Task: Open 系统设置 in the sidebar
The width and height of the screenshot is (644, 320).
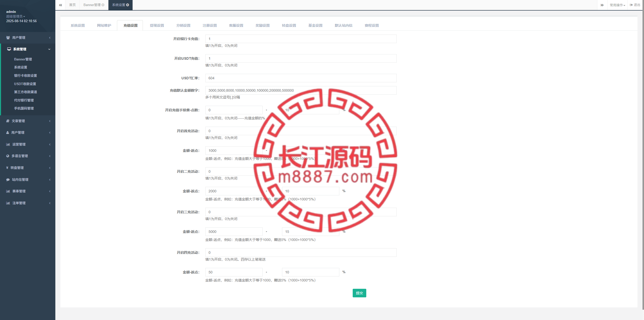Action: coord(21,67)
